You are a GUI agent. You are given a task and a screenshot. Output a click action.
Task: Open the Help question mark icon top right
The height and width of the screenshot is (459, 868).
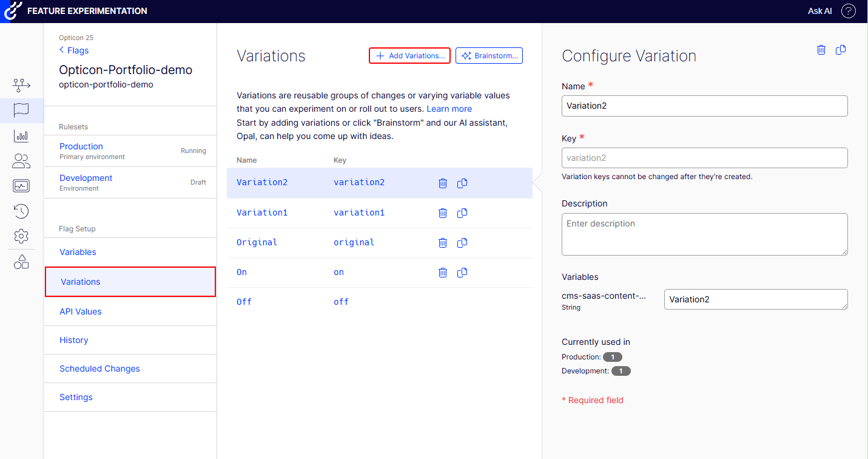click(x=848, y=11)
